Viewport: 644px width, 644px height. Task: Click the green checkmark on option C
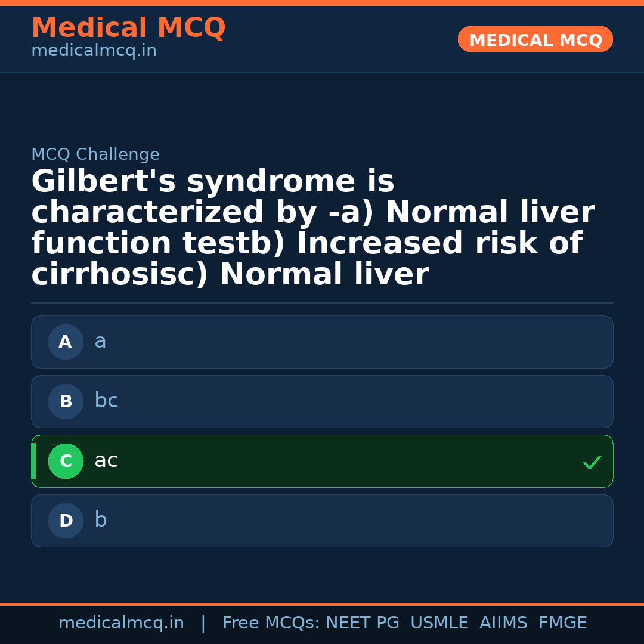click(x=592, y=462)
